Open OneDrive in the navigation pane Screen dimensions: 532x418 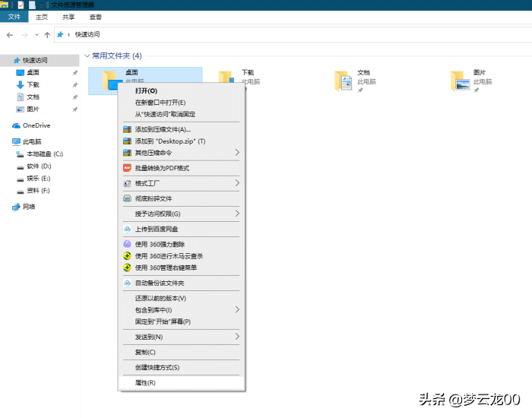[x=36, y=125]
